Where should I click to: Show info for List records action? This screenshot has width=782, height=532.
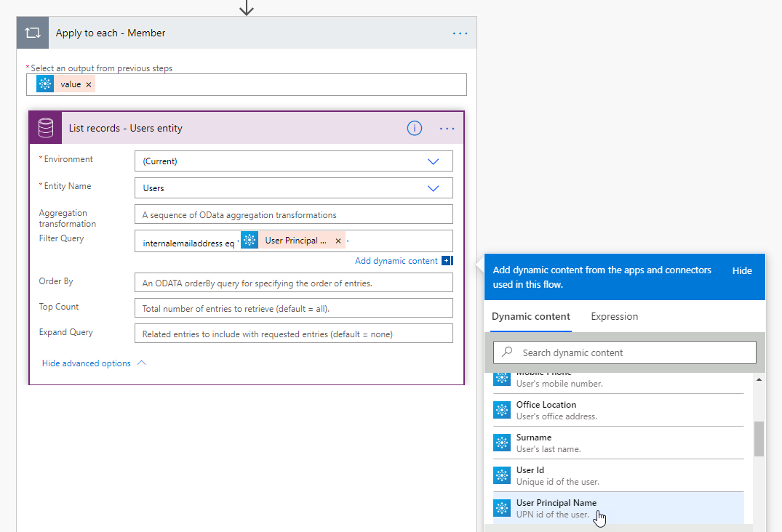pos(414,129)
